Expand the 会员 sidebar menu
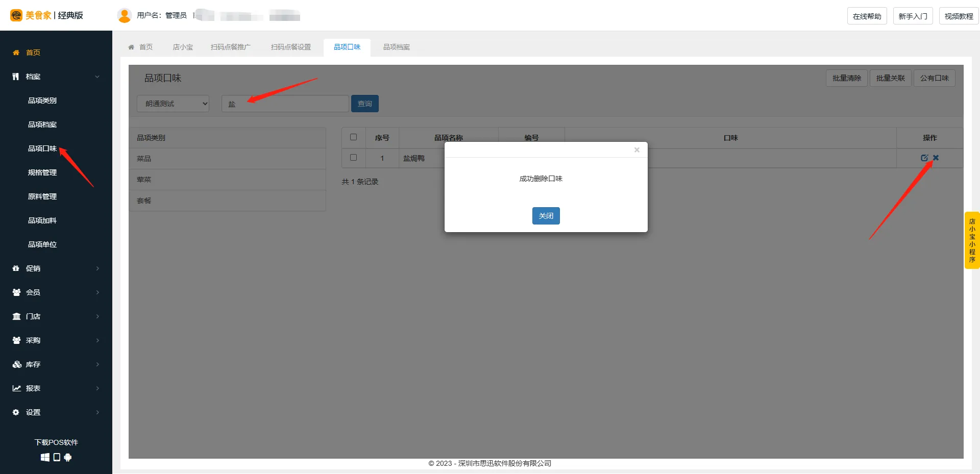Screen dimensions: 980x474 [55, 292]
